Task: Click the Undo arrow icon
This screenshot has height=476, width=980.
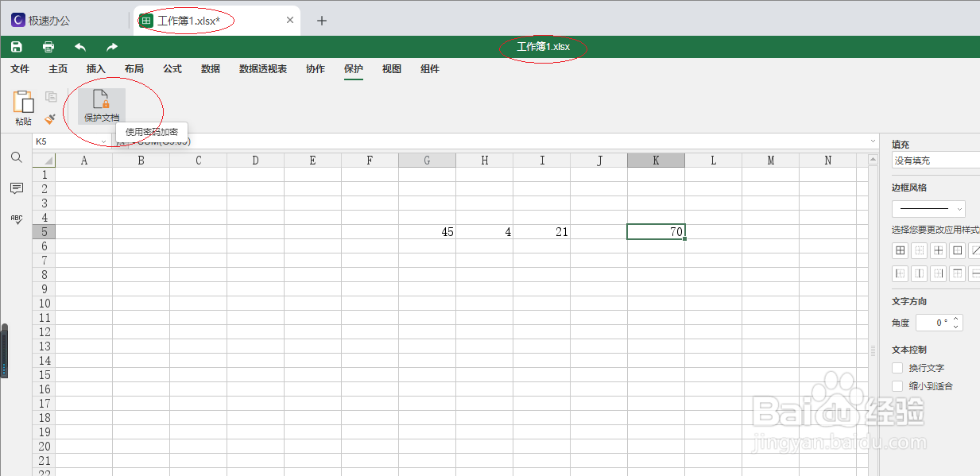Action: [x=79, y=46]
